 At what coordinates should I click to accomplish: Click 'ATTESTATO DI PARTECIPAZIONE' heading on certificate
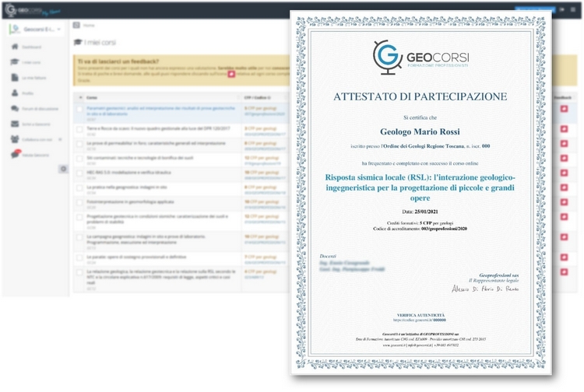(420, 96)
